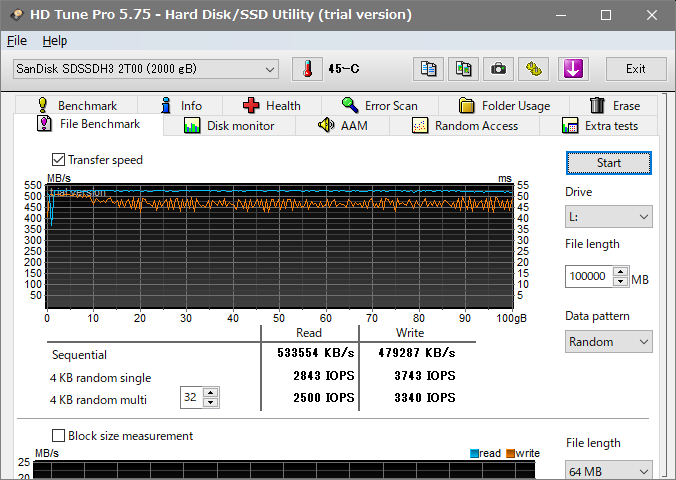Click the Exit button
This screenshot has height=480, width=676.
point(636,69)
